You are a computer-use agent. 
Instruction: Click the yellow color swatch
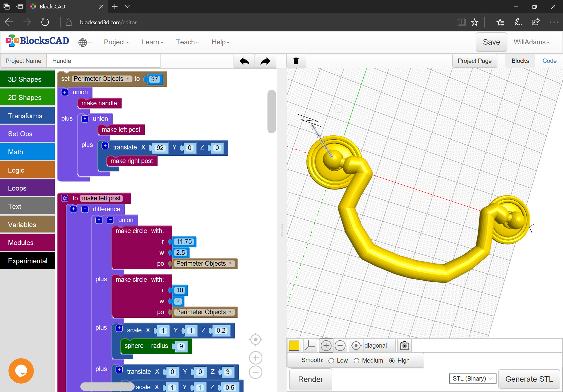(x=294, y=346)
